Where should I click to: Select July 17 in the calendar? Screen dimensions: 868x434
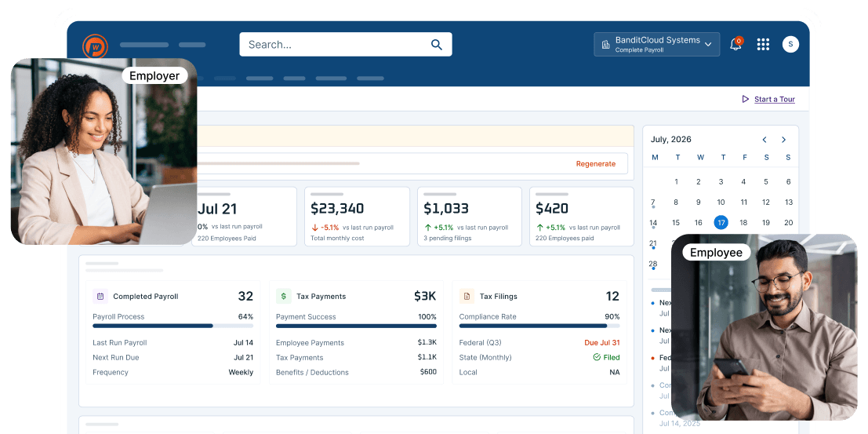click(721, 223)
